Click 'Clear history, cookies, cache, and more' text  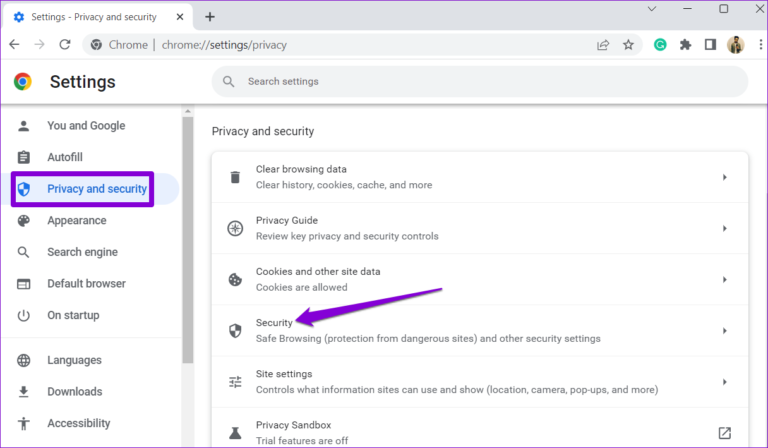pos(344,185)
